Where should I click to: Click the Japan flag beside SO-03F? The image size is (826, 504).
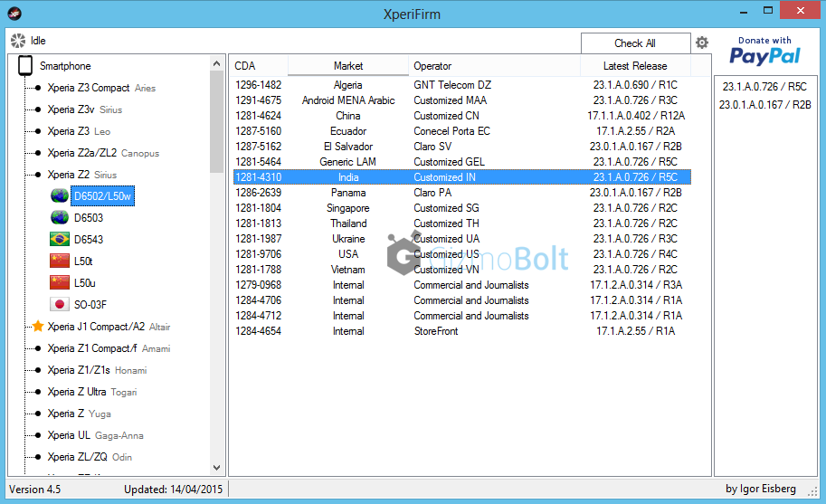point(60,304)
